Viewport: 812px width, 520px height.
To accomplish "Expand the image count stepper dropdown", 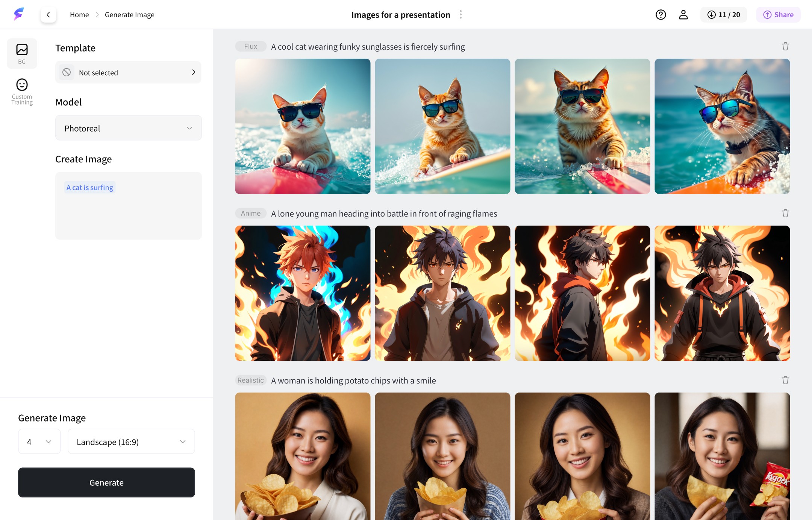I will pos(39,441).
